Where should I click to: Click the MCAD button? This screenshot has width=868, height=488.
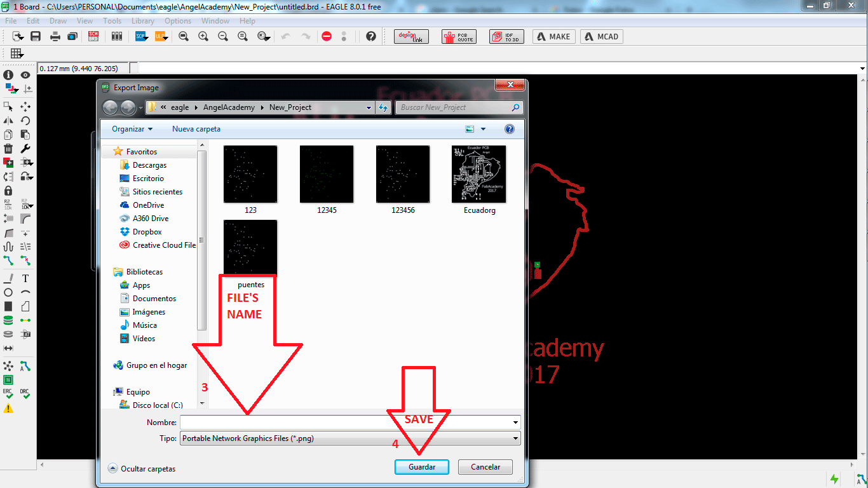(x=602, y=37)
